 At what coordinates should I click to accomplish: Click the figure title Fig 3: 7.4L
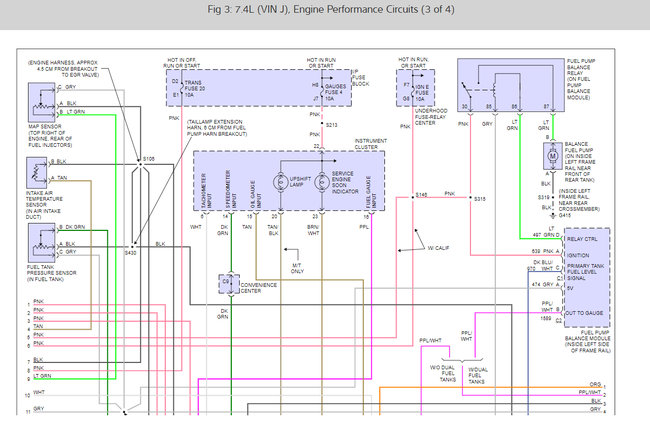[x=331, y=10]
